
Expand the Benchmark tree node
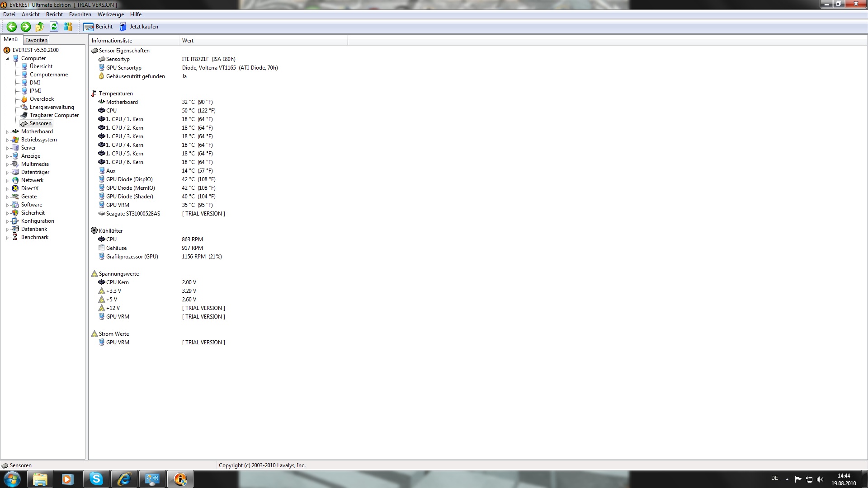tap(7, 238)
